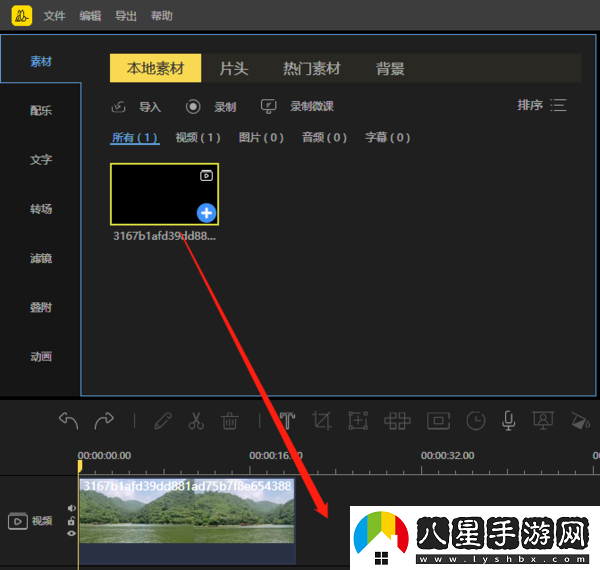Click the crop tool icon

(322, 421)
